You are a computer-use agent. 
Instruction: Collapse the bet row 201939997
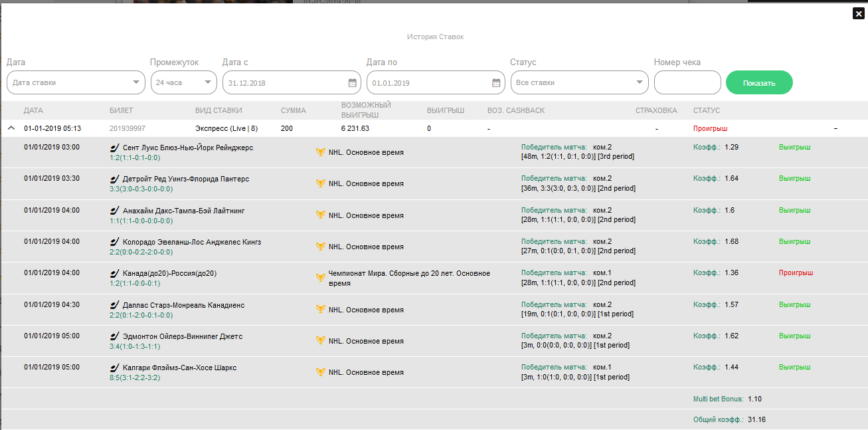11,129
